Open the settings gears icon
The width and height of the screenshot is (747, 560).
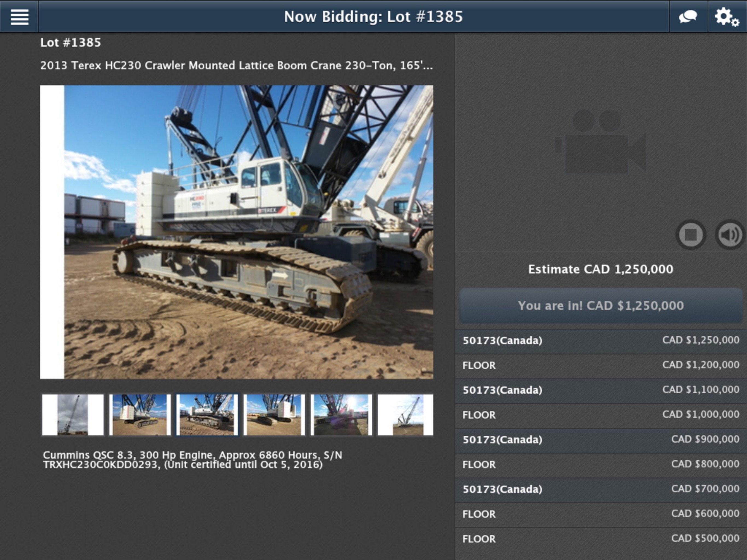point(727,17)
